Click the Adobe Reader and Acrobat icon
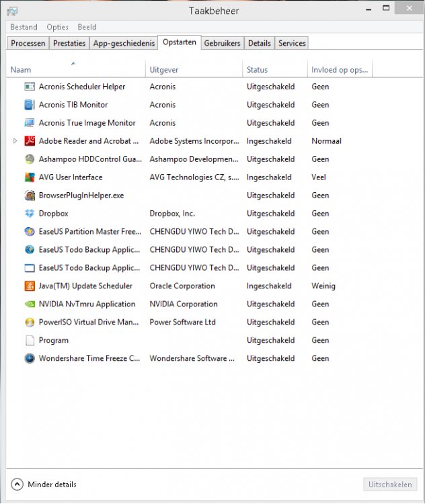This screenshot has width=425, height=504. click(30, 141)
